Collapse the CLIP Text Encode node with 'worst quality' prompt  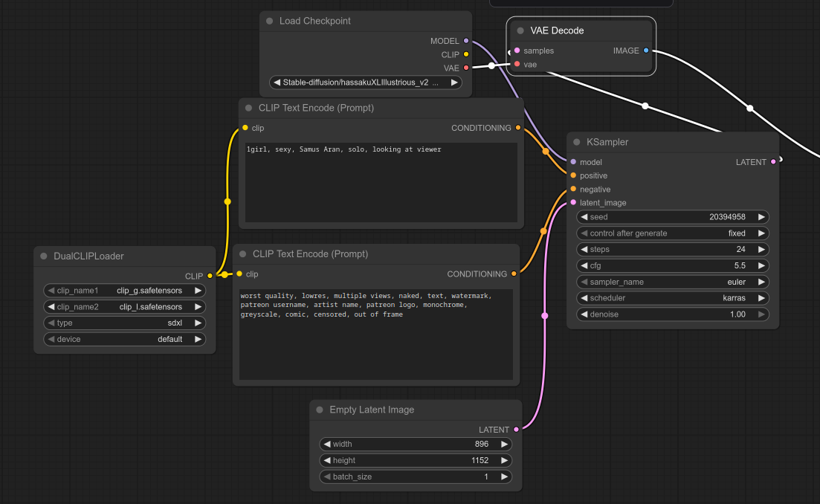242,254
